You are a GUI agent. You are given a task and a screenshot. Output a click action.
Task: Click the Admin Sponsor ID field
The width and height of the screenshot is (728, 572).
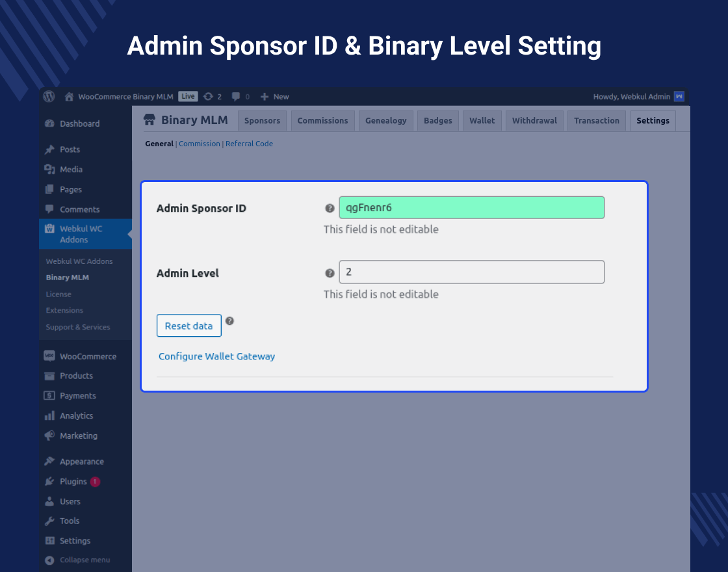click(x=472, y=207)
